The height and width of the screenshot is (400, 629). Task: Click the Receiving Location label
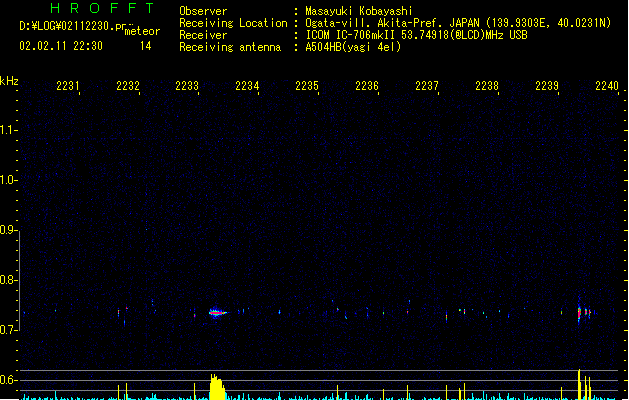[x=233, y=23]
